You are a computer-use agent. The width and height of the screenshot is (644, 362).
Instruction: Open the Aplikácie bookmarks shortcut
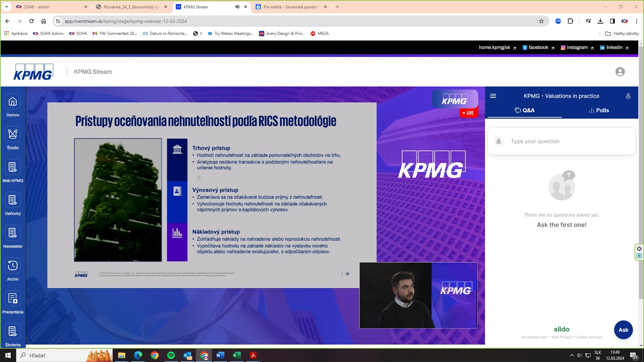click(16, 34)
